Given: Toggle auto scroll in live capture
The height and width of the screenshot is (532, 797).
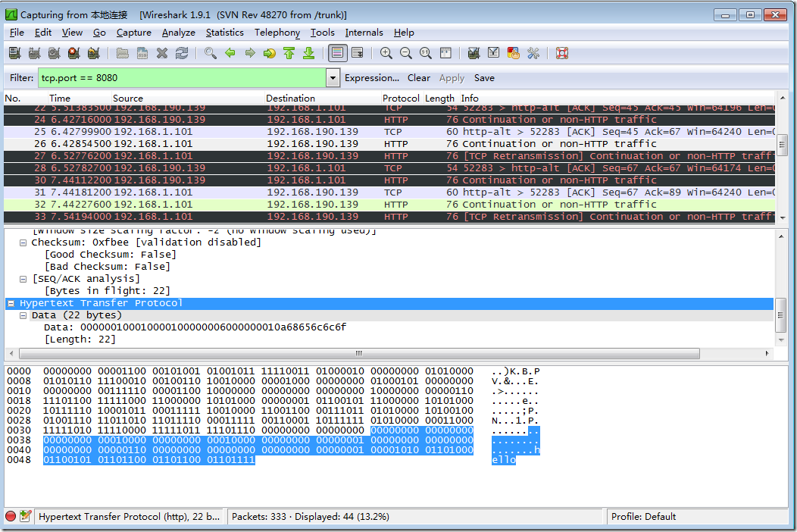Looking at the screenshot, I should click(x=358, y=53).
